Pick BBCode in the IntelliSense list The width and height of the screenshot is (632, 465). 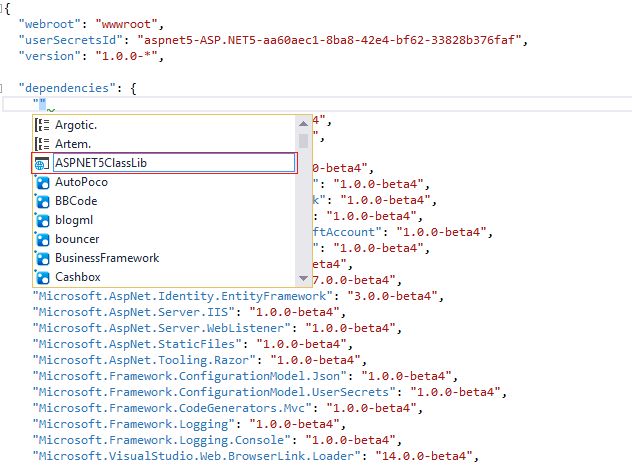pyautogui.click(x=164, y=201)
